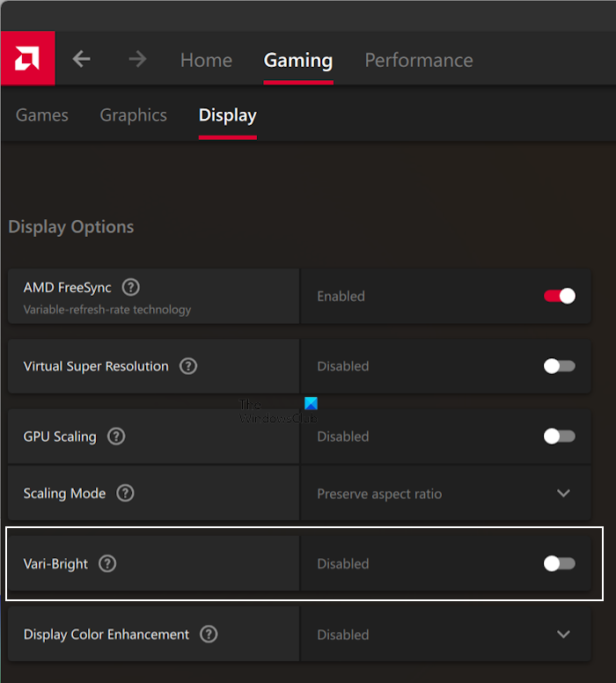
Task: Turn on GPU Scaling switch
Action: click(x=560, y=437)
